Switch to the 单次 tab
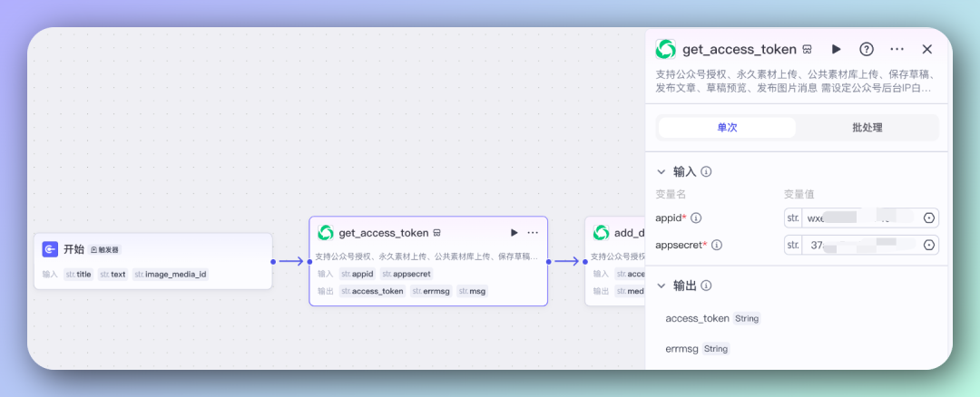 [x=727, y=127]
